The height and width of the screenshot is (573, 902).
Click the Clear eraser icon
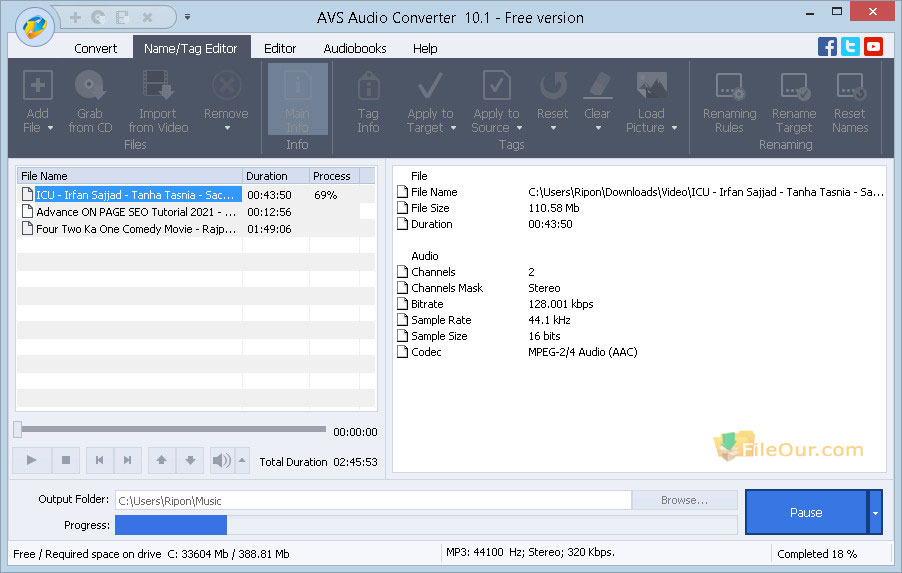(x=598, y=86)
